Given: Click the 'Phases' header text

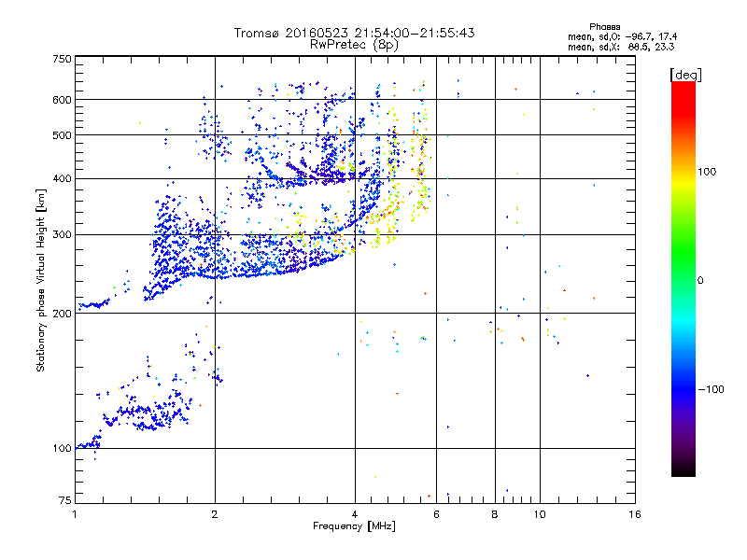Looking at the screenshot, I should coord(604,27).
